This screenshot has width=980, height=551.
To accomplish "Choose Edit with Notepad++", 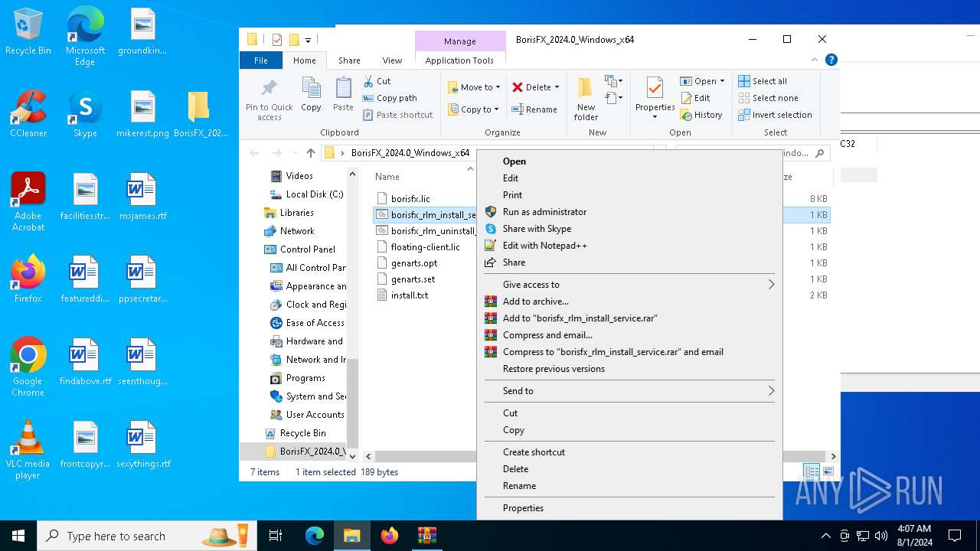I will click(x=629, y=246).
